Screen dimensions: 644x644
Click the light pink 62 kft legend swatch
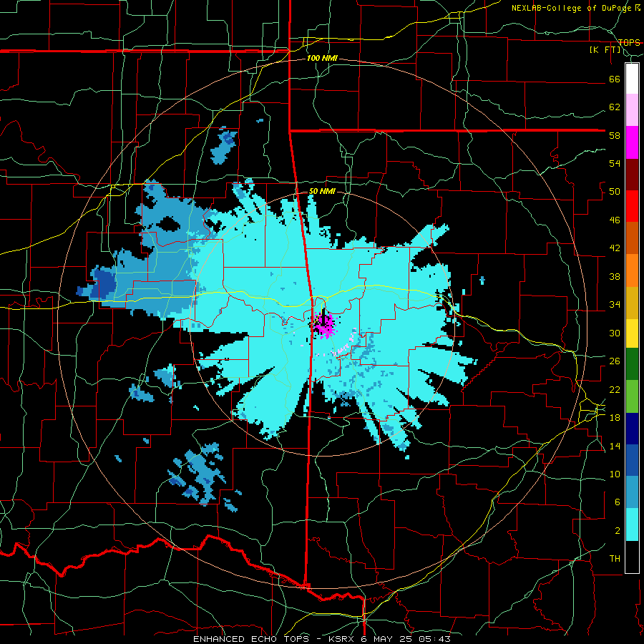(632, 109)
